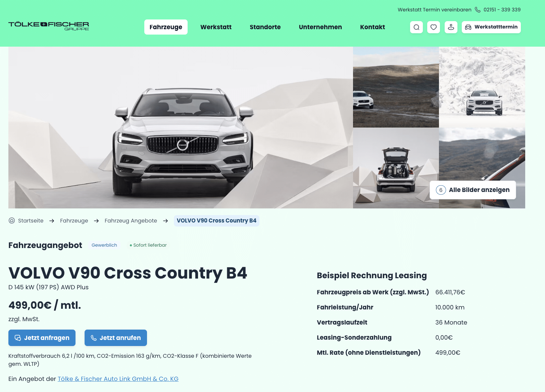Go to Fahrzeug Angebote breadcrumb
Viewport: 545px width, 392px height.
tap(131, 220)
